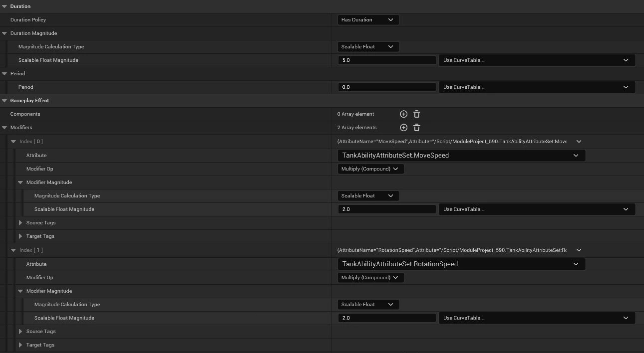Image resolution: width=644 pixels, height=353 pixels.
Task: Collapse Index 0 Modifier Magnitude group
Action: (x=20, y=182)
